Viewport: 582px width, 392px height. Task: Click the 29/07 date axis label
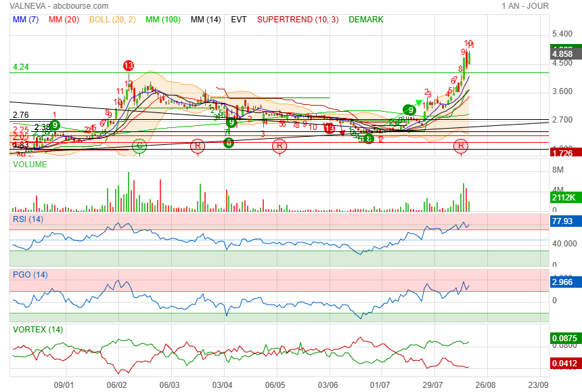point(432,385)
